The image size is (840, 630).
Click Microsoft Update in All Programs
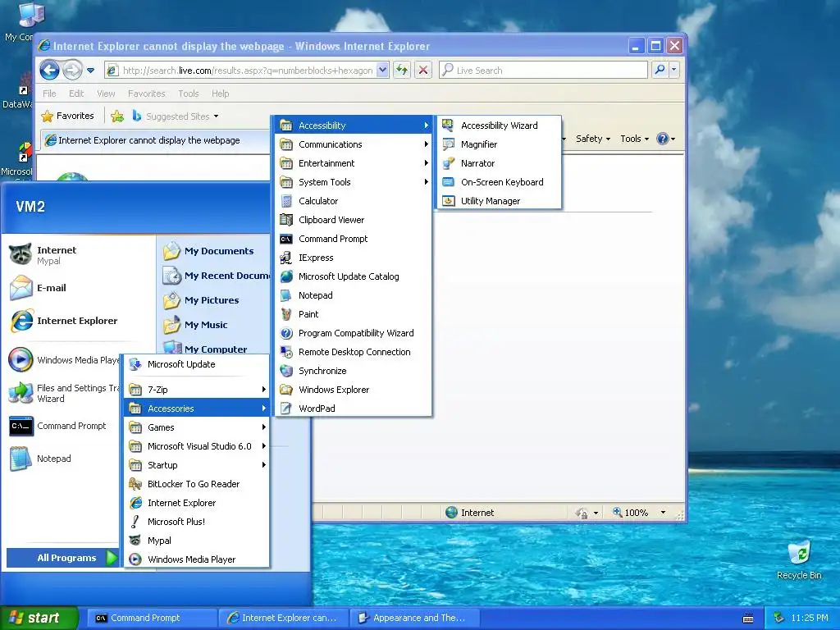pyautogui.click(x=197, y=364)
